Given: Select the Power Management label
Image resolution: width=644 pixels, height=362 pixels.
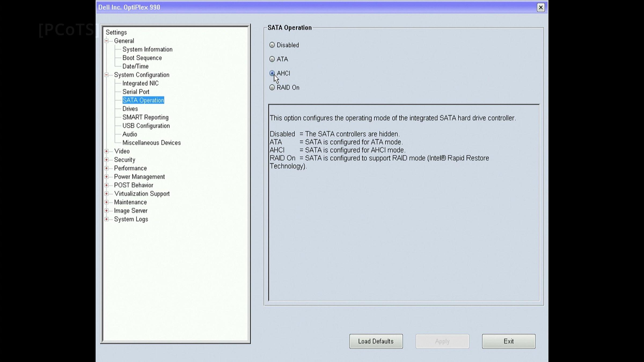Looking at the screenshot, I should click(139, 177).
